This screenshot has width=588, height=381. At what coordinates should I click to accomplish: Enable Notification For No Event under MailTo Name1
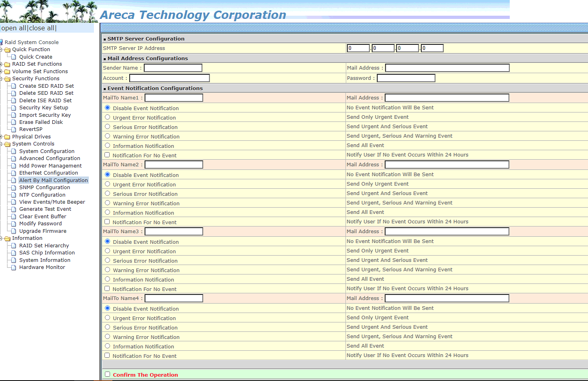click(x=107, y=155)
